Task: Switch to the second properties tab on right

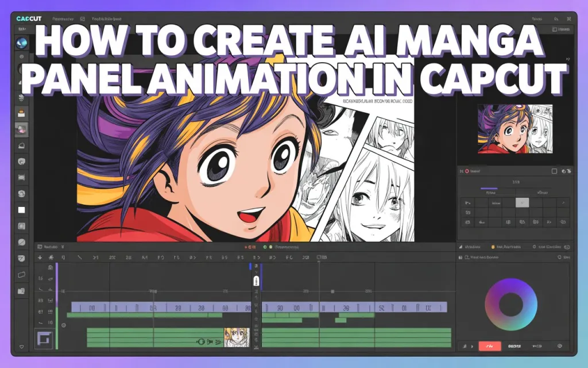Action: pyautogui.click(x=542, y=192)
